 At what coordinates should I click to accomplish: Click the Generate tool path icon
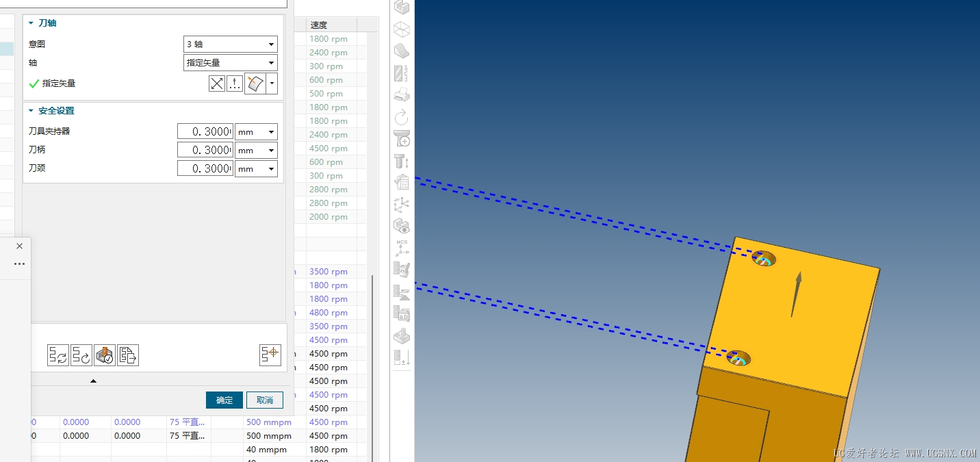point(58,355)
